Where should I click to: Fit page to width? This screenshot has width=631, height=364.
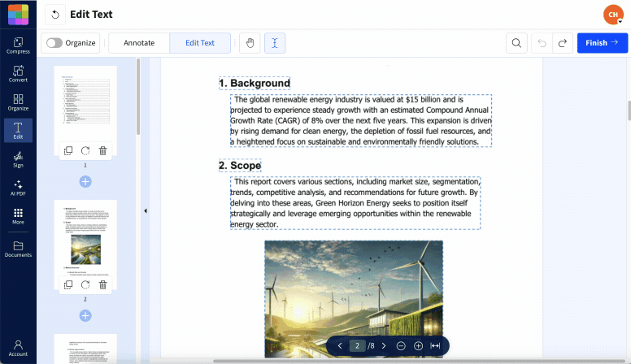pos(435,346)
